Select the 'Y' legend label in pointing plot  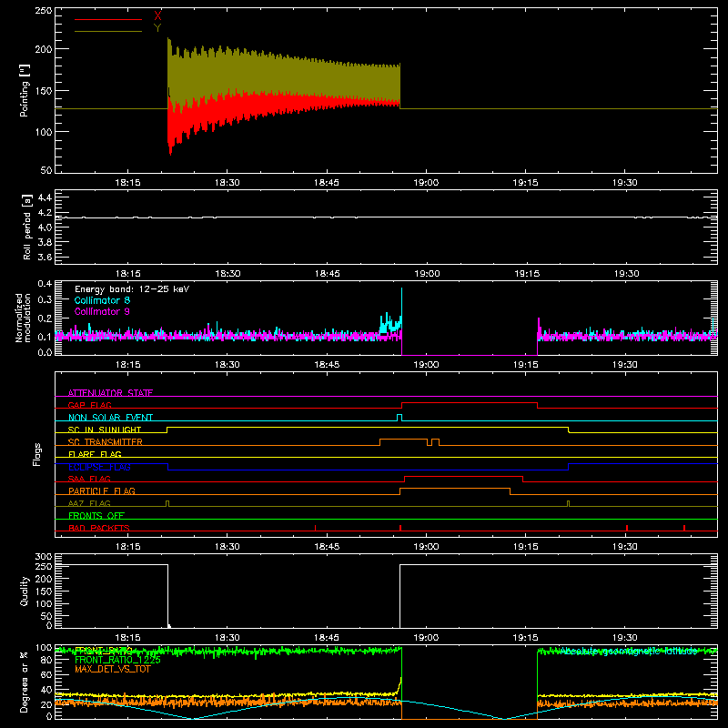(x=157, y=28)
